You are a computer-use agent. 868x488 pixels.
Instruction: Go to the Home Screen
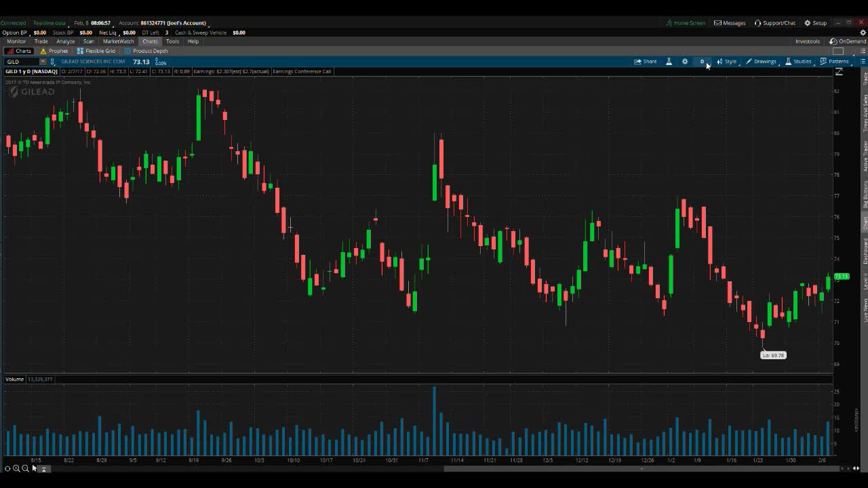685,23
